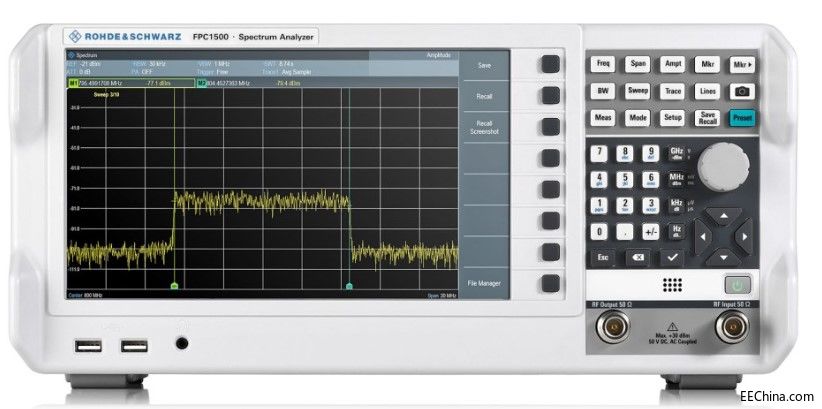Click the Trace key
Viewport: 822px width, 409px height.
[673, 91]
